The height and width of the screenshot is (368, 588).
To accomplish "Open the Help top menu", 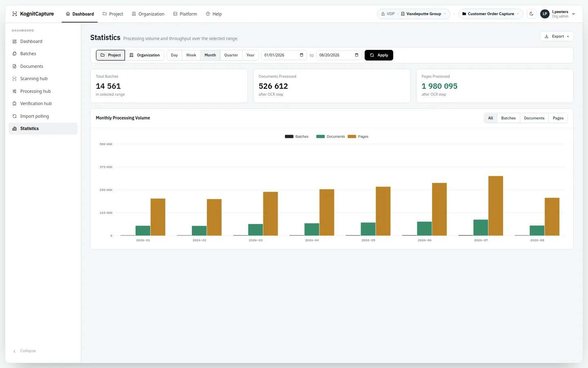I will tap(214, 14).
